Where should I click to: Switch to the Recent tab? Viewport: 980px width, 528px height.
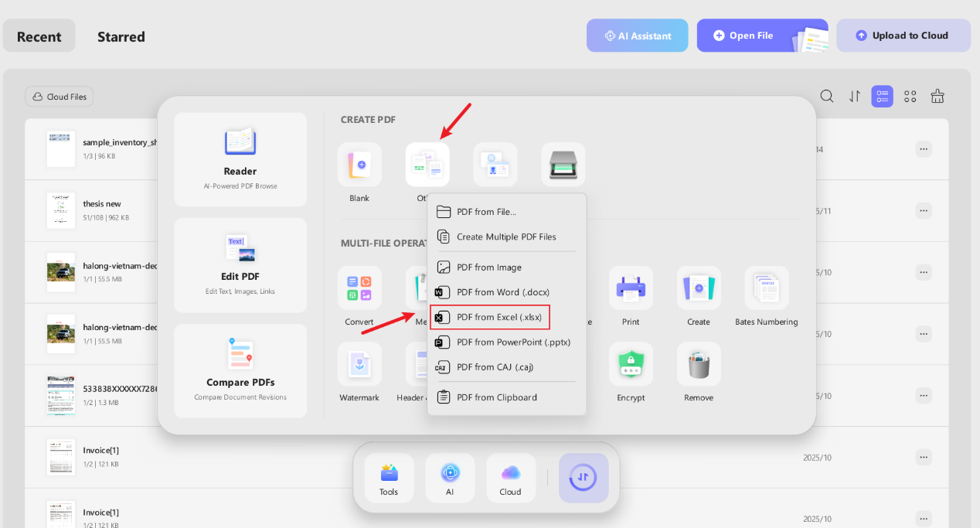[x=39, y=36]
